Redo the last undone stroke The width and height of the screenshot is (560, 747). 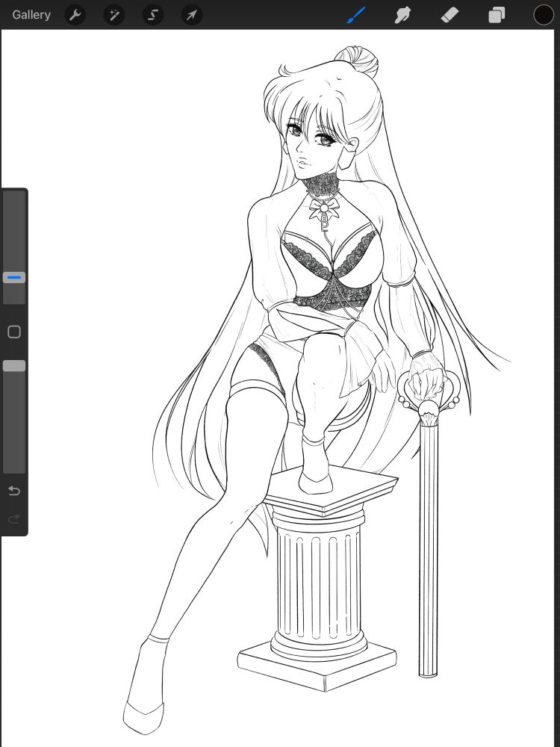point(14,519)
